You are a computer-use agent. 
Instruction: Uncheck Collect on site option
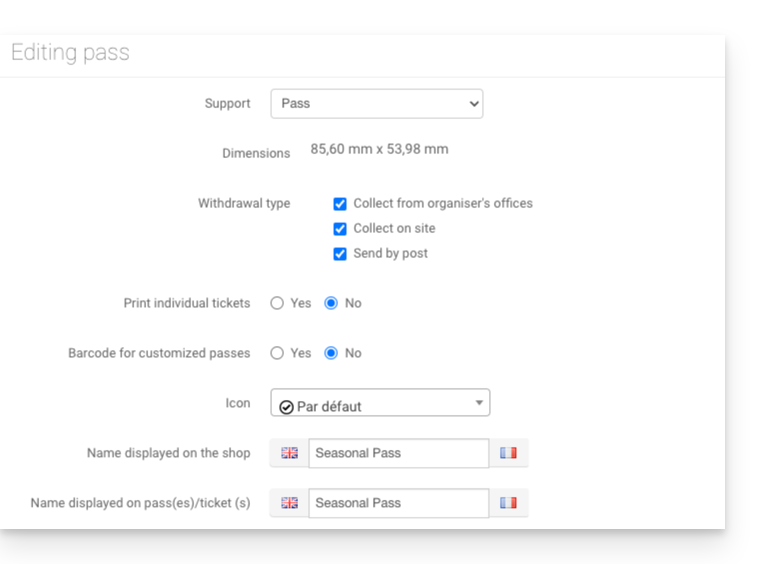pyautogui.click(x=340, y=229)
